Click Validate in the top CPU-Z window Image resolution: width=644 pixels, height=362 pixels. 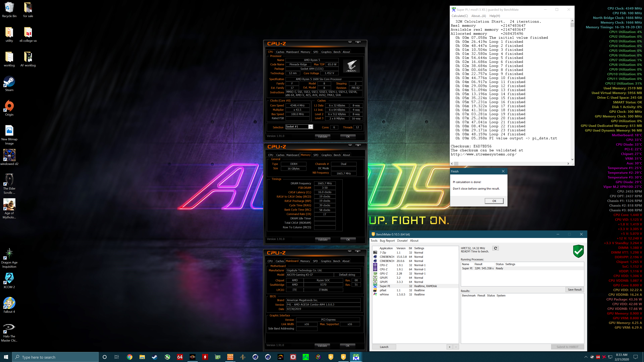[x=323, y=136]
